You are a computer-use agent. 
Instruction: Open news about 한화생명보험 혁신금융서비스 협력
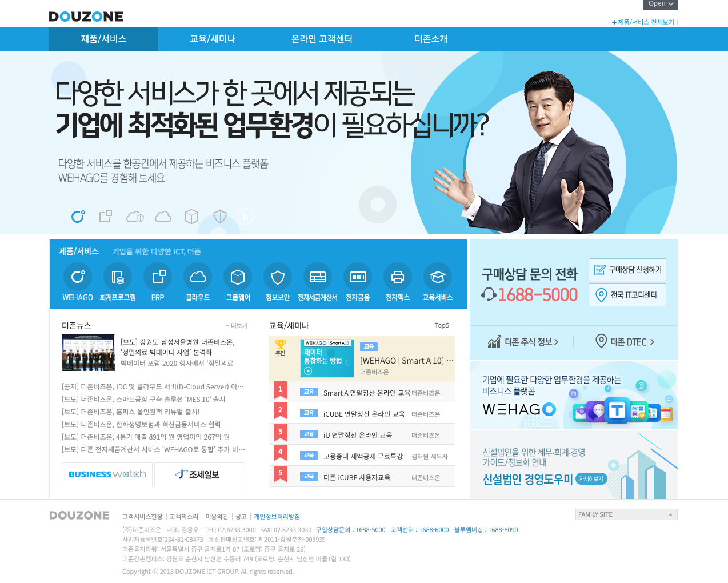click(141, 425)
